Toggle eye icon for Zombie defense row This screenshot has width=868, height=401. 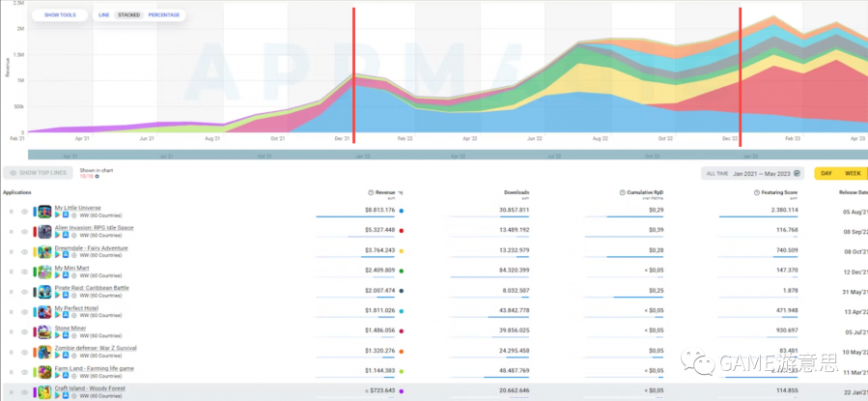click(24, 351)
